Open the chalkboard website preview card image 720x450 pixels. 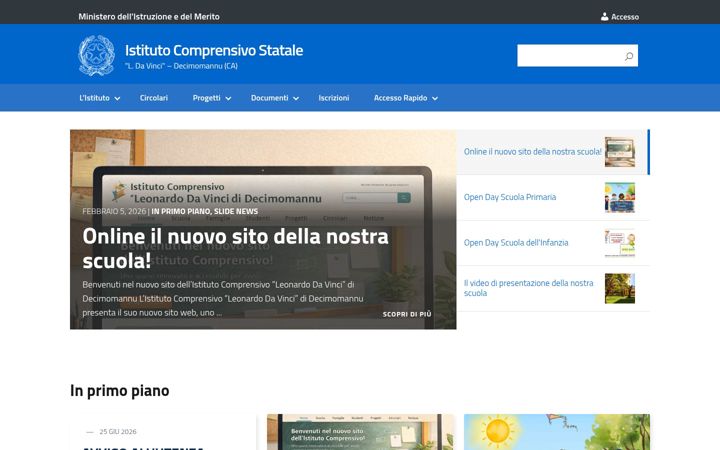pos(360,432)
